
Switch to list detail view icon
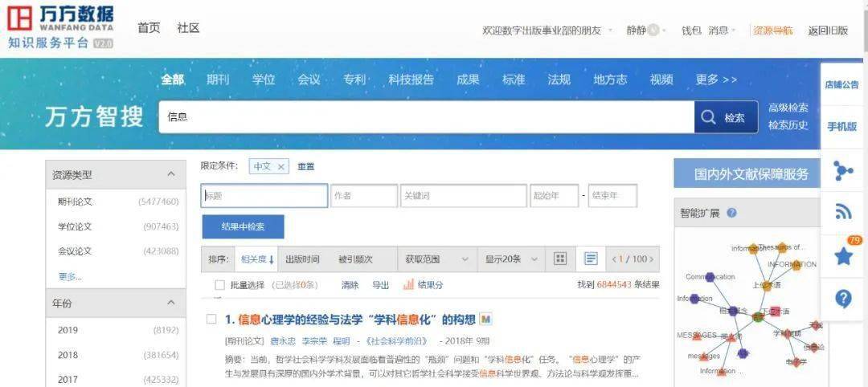click(x=591, y=259)
